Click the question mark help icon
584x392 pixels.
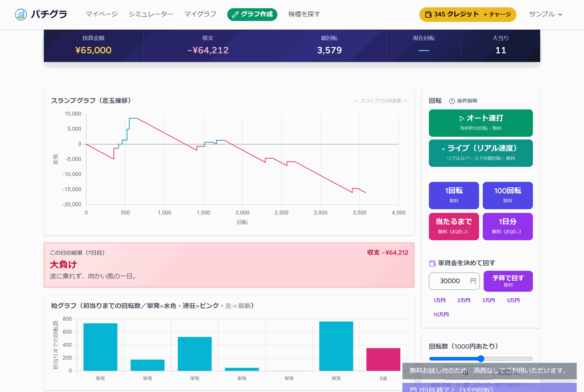tap(452, 101)
